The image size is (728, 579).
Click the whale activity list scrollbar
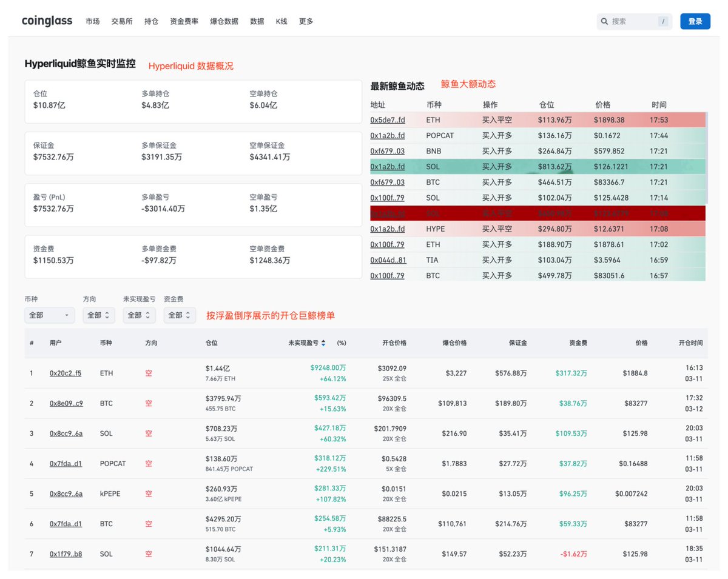click(707, 158)
